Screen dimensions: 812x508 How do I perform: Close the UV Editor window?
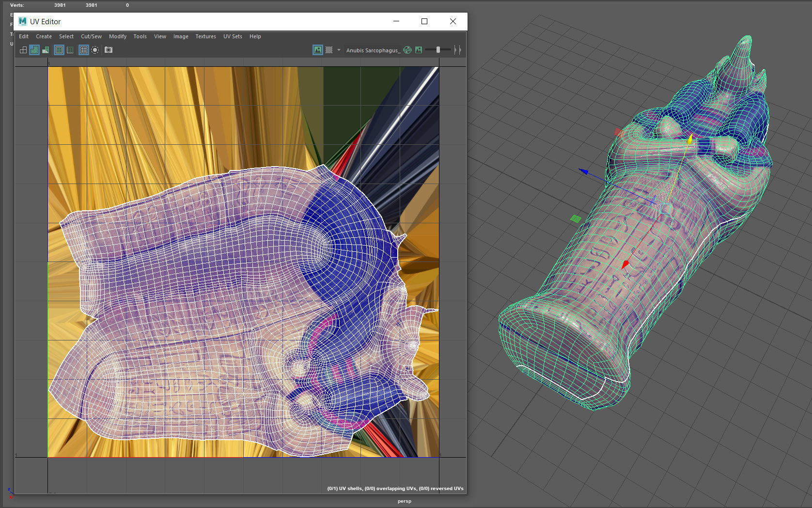click(453, 21)
